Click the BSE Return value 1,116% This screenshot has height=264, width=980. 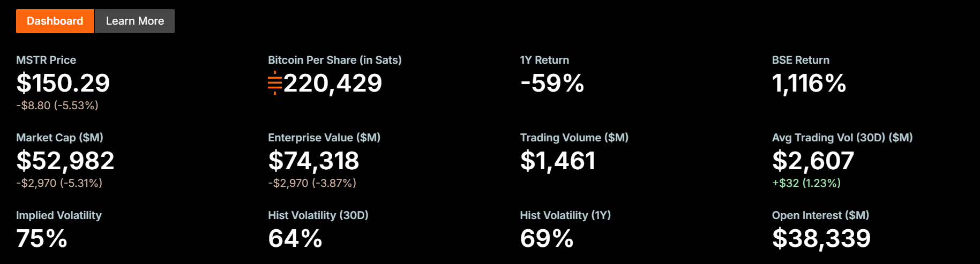click(809, 83)
